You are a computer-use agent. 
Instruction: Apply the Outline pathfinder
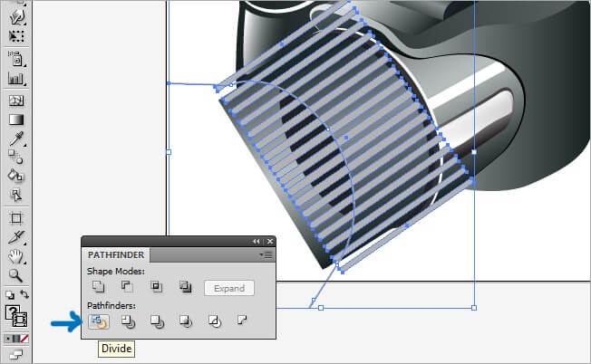click(x=215, y=320)
